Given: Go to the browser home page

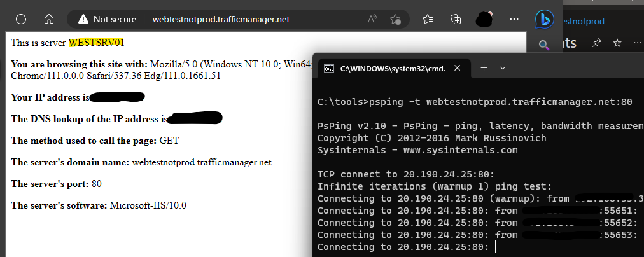Looking at the screenshot, I should 49,19.
